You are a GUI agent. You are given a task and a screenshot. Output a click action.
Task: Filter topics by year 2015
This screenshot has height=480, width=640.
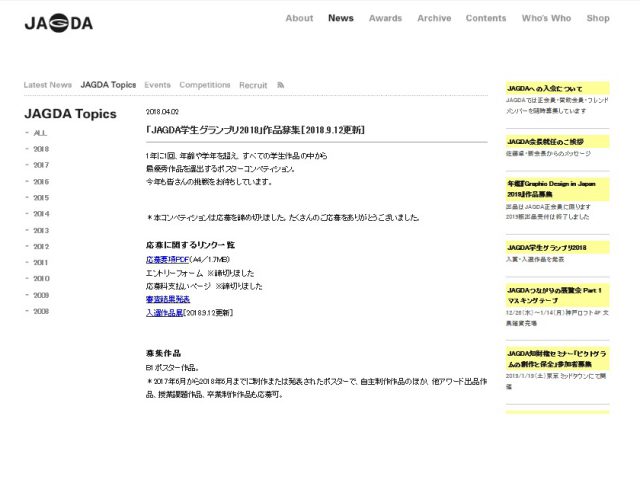point(41,198)
